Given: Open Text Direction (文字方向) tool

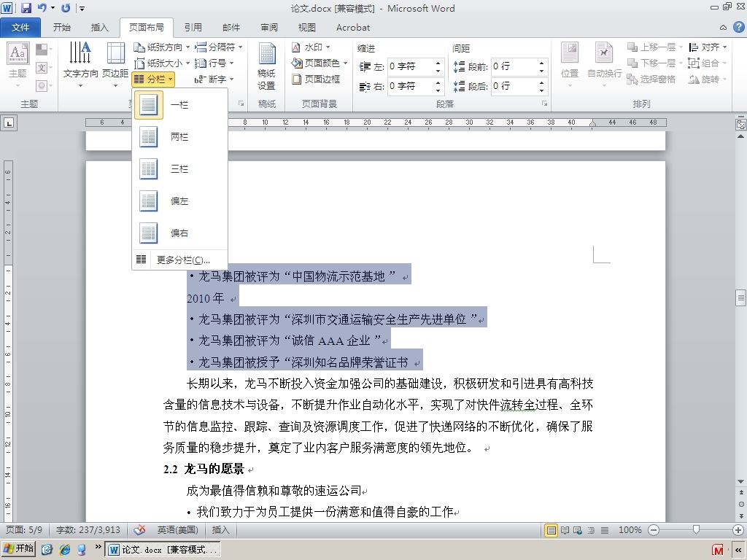Looking at the screenshot, I should (80, 65).
